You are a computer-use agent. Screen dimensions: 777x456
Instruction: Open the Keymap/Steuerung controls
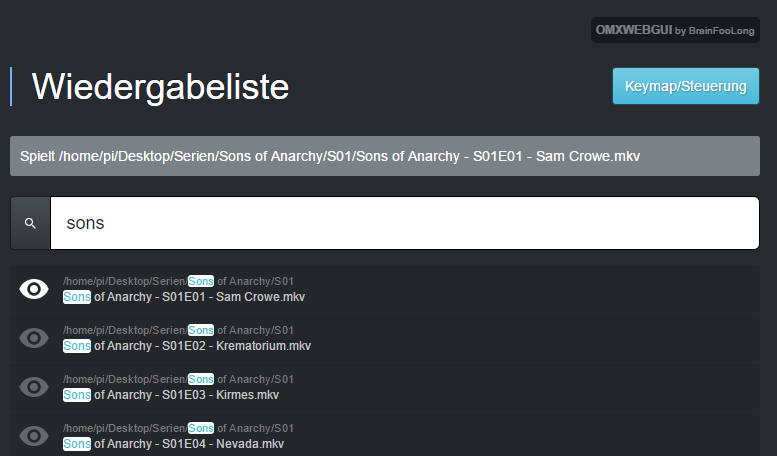(685, 86)
